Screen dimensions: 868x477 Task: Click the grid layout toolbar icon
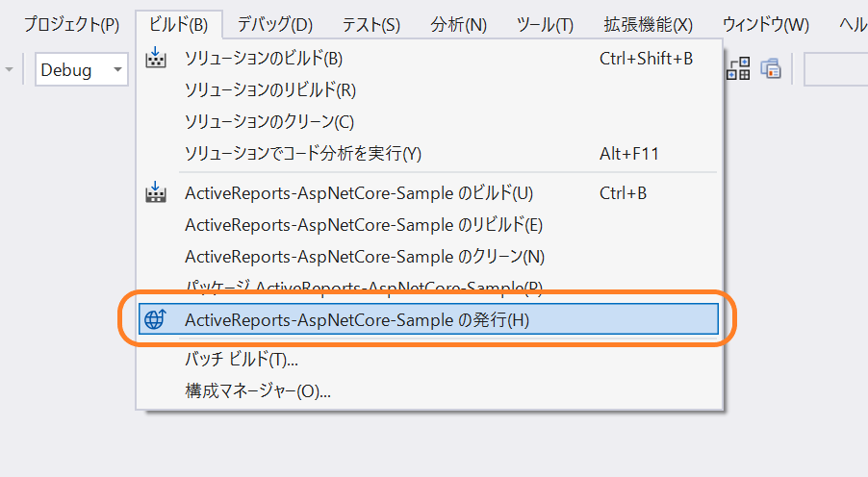[738, 68]
